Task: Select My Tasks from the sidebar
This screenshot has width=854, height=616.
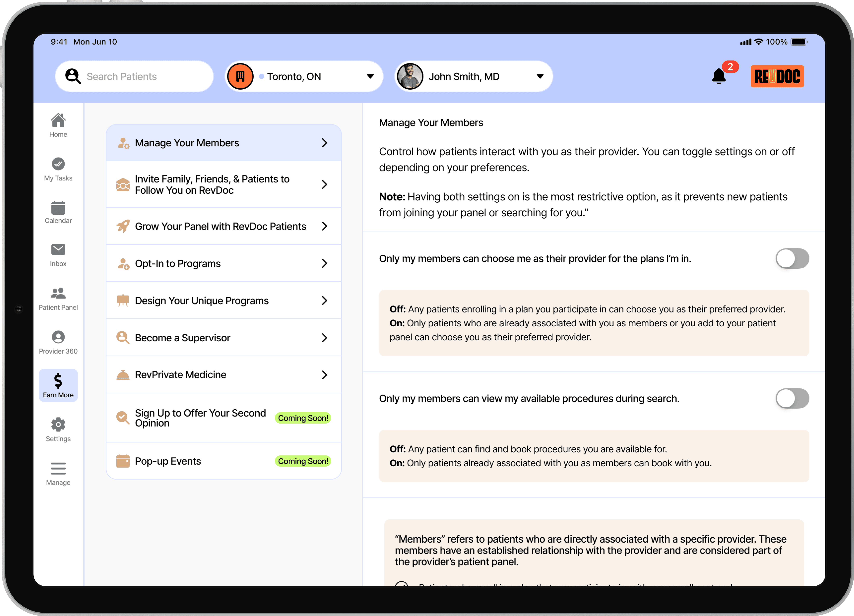Action: [58, 169]
